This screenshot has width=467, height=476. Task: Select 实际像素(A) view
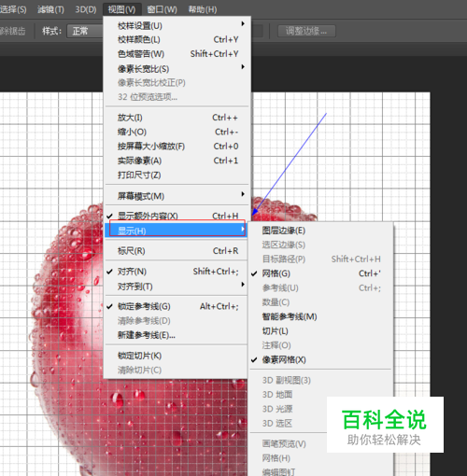click(177, 161)
